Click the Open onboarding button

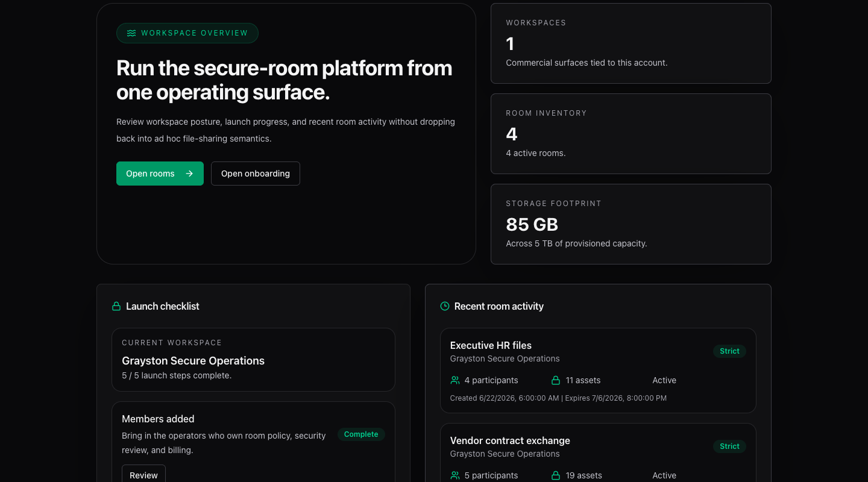pyautogui.click(x=256, y=174)
